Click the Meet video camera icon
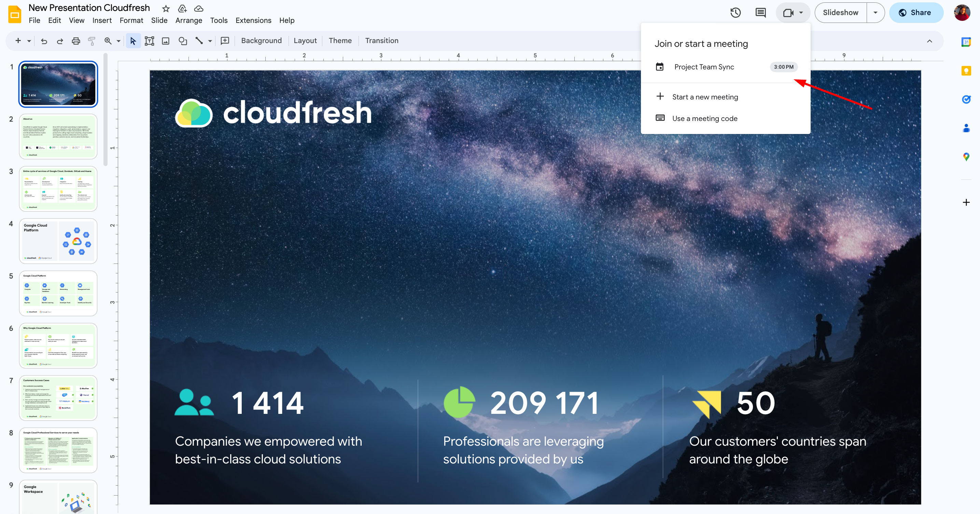 [788, 13]
